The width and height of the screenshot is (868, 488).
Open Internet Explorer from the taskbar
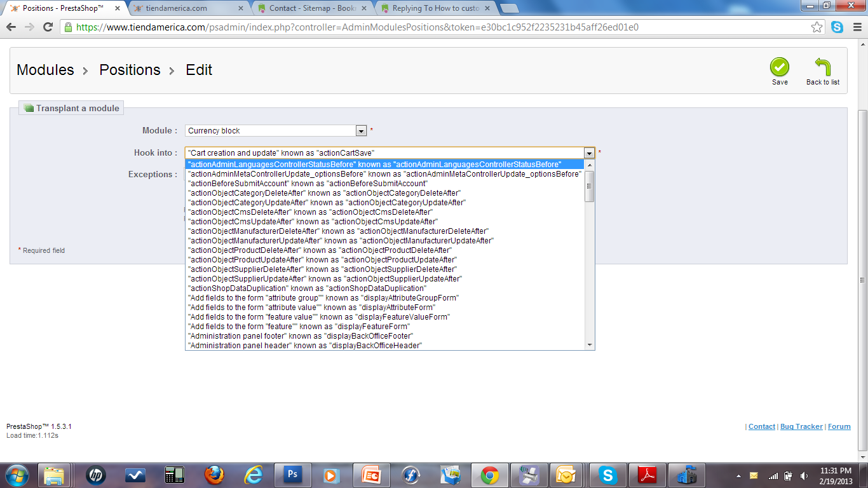pos(253,475)
